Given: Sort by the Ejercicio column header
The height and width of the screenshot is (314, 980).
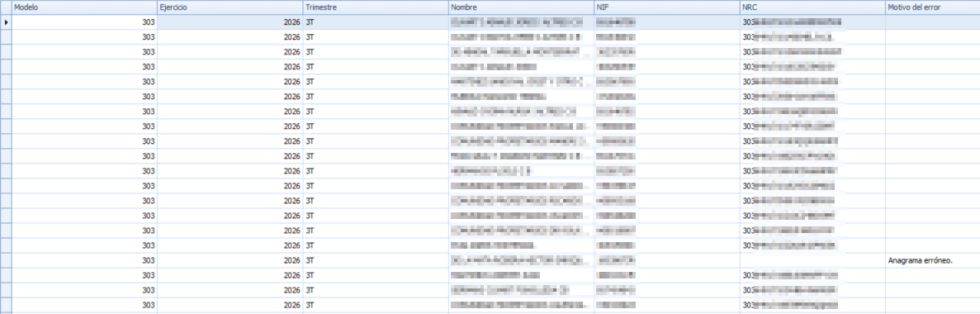Looking at the screenshot, I should tap(230, 7).
